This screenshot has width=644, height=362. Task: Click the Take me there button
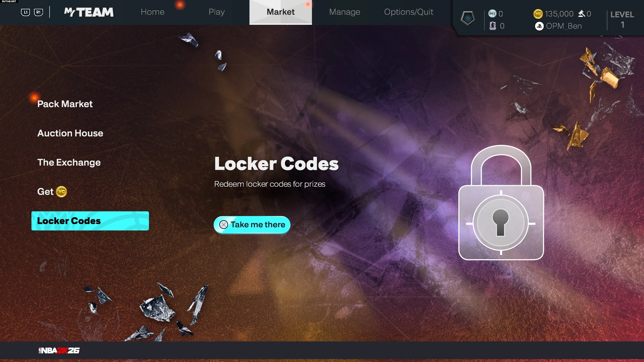click(x=252, y=225)
